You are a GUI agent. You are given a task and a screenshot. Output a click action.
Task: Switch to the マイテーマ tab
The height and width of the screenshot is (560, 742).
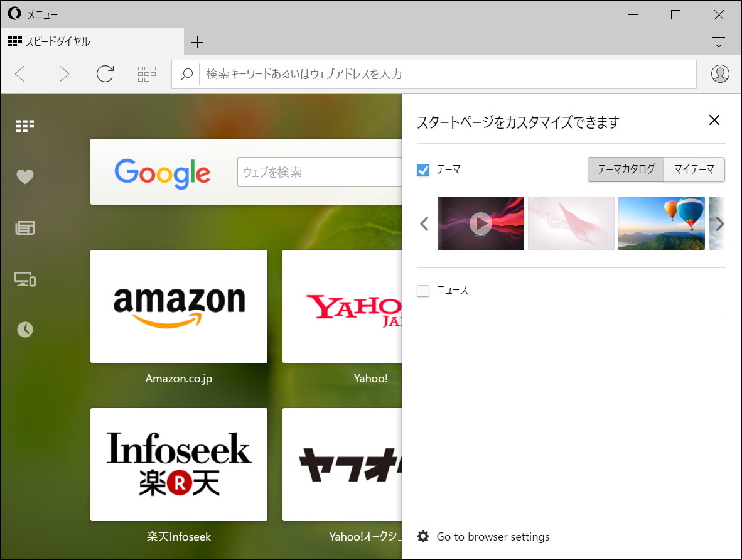point(694,170)
